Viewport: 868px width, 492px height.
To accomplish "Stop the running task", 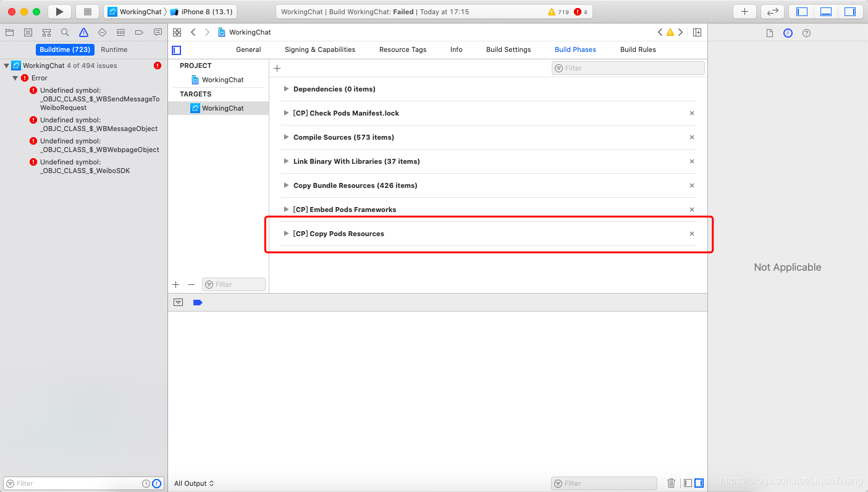I will point(87,12).
